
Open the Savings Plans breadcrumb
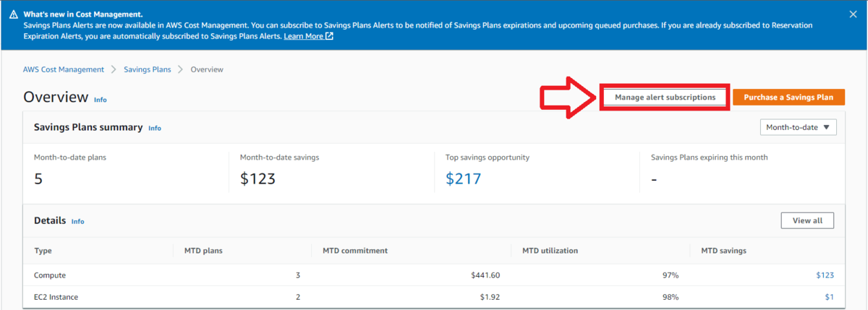coord(148,69)
